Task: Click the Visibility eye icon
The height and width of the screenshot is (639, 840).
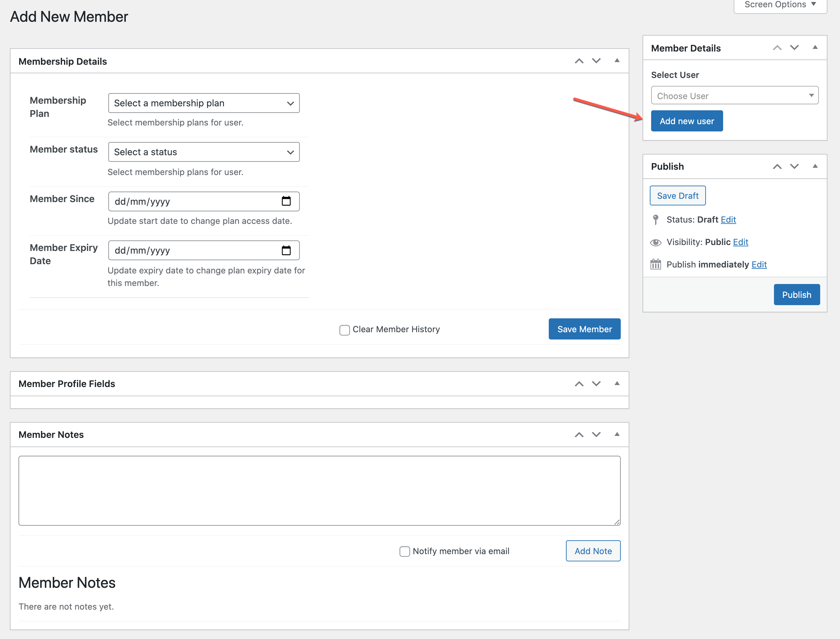Action: click(655, 242)
